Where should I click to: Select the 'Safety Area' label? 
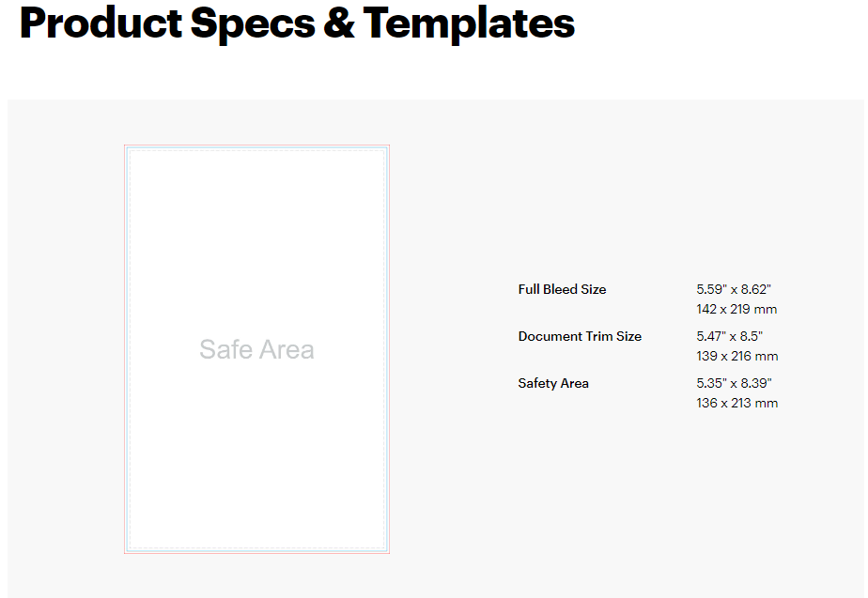click(553, 383)
